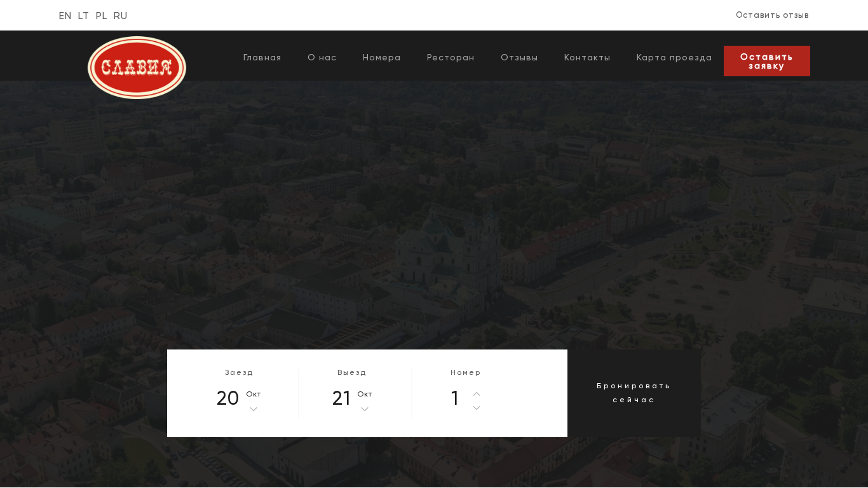868x488 pixels.
Task: Open the Номера menu item
Action: (x=381, y=58)
